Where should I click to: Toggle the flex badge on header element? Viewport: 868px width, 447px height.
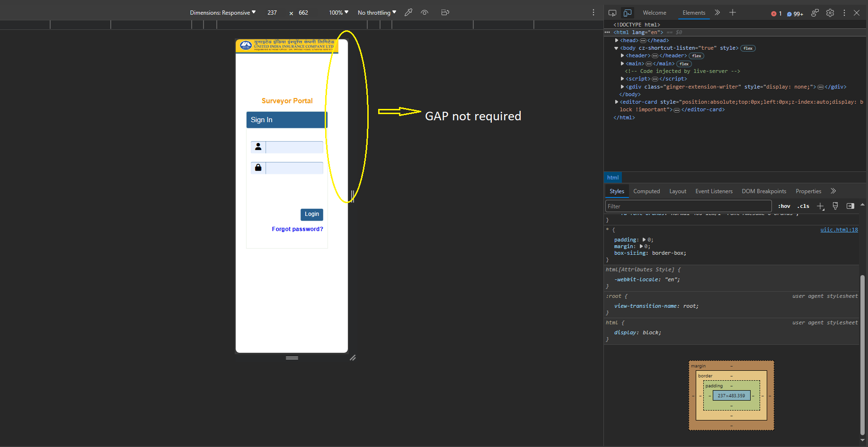tap(697, 56)
